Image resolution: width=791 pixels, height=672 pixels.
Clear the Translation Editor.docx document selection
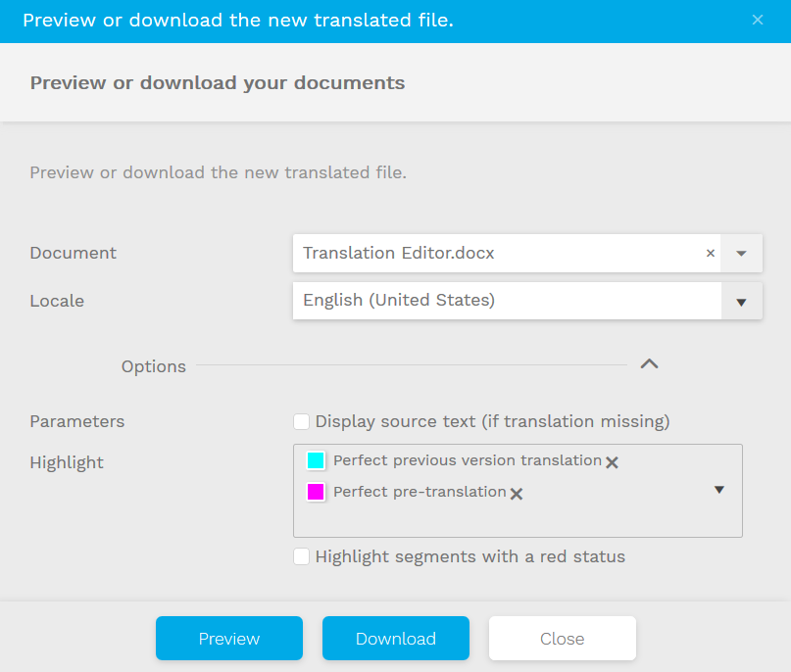(x=711, y=253)
